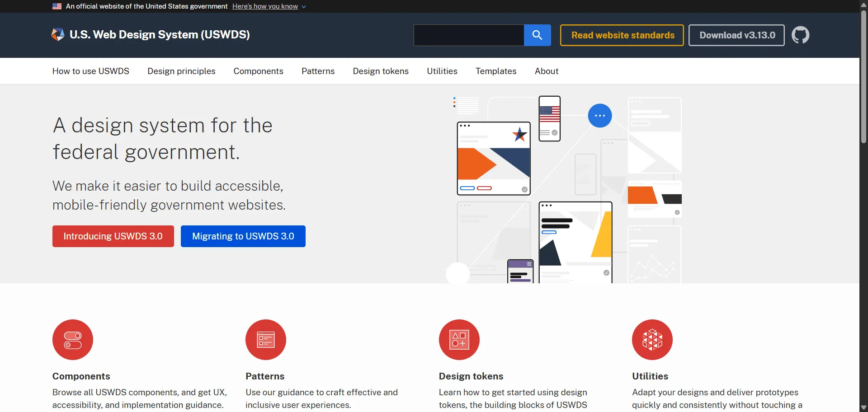Click the chevron beside "Here's how you know"

(x=304, y=7)
